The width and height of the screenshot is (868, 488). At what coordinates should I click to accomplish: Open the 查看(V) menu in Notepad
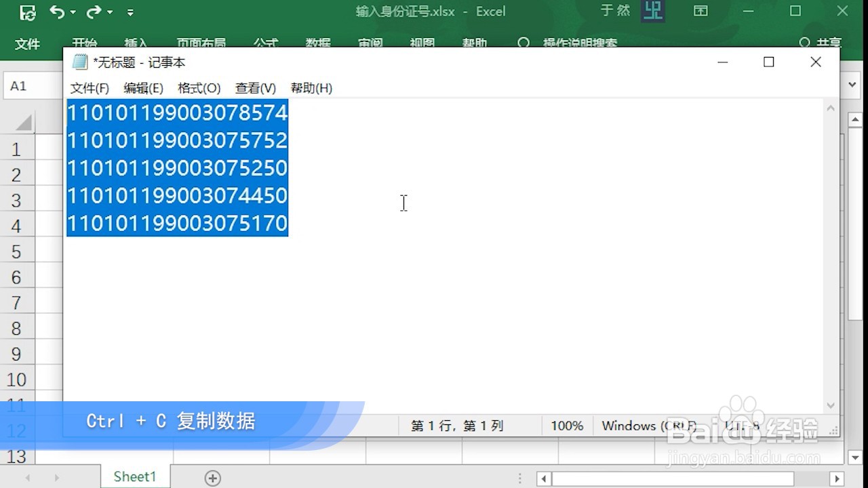254,87
